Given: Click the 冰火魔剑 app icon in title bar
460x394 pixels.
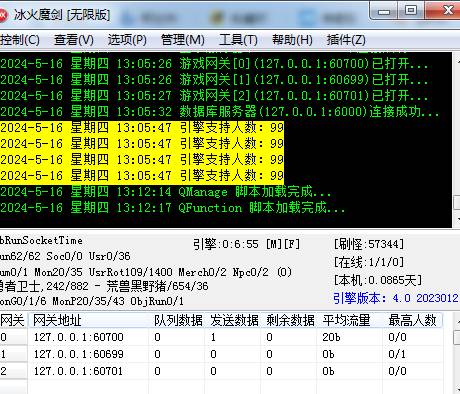Looking at the screenshot, I should pyautogui.click(x=3, y=15).
